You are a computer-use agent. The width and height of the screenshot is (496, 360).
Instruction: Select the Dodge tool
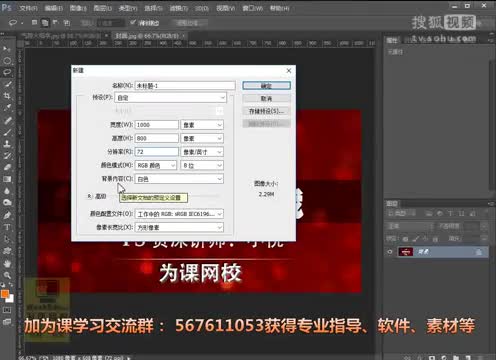pyautogui.click(x=7, y=203)
